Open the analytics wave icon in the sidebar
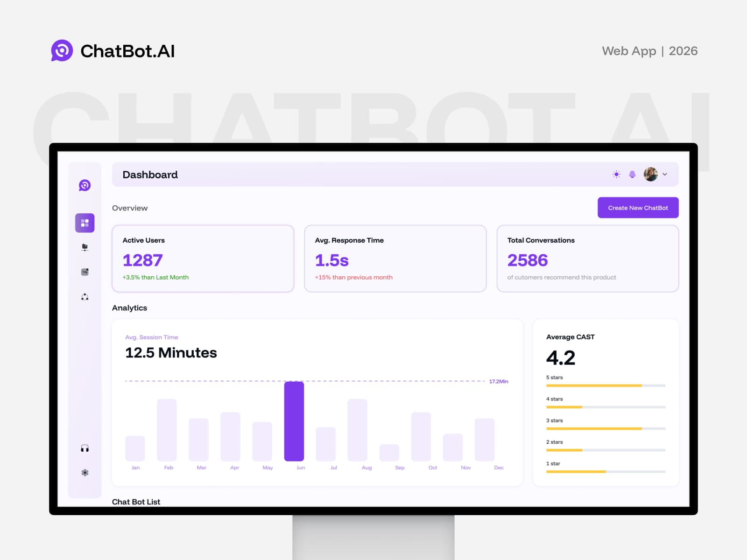Screen dimensions: 747x560 click(x=85, y=272)
